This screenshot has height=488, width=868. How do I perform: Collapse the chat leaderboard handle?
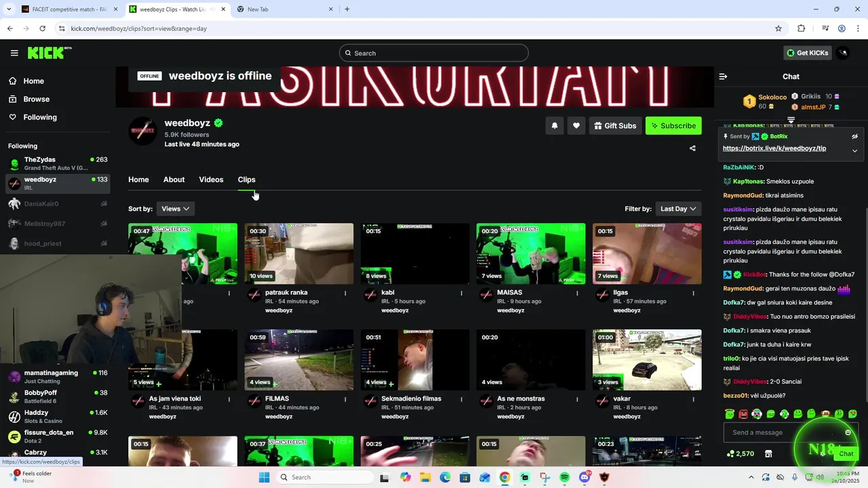791,120
